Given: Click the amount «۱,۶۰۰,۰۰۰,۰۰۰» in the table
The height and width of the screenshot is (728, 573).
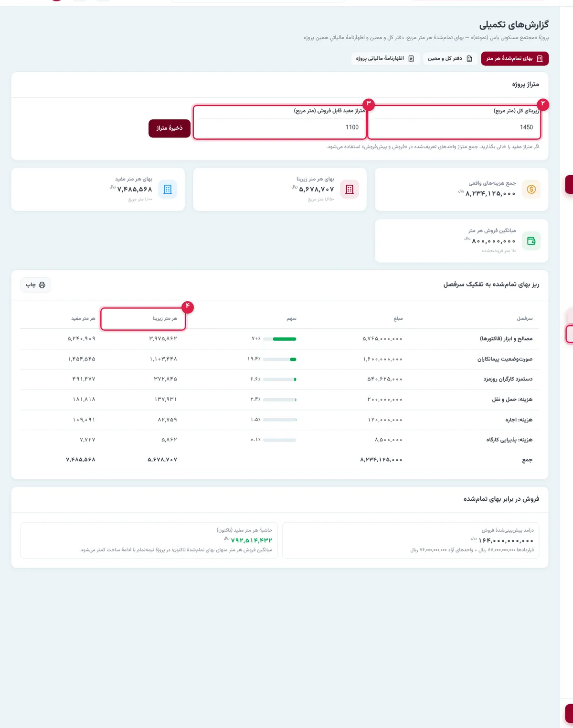Looking at the screenshot, I should click(x=383, y=359).
